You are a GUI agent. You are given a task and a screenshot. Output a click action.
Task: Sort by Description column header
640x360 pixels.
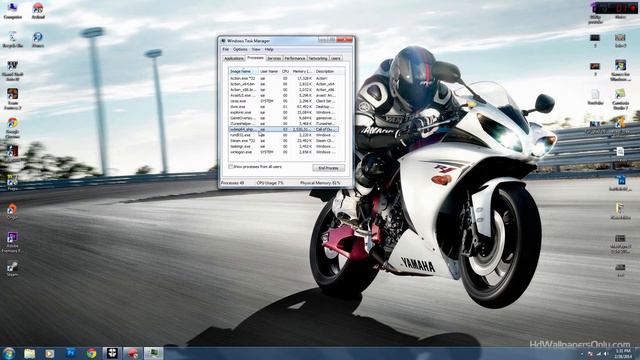click(328, 71)
